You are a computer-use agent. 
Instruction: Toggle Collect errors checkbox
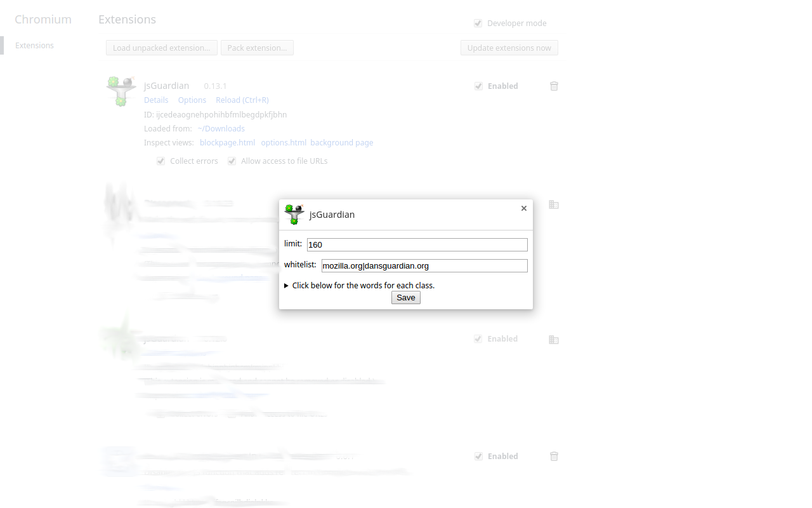click(x=161, y=161)
